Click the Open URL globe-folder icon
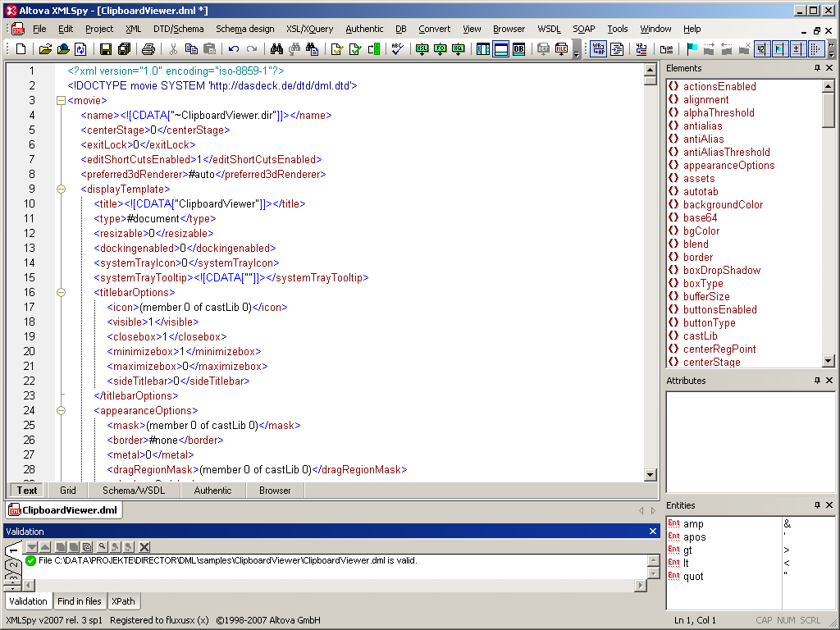The height and width of the screenshot is (630, 840). pos(63,49)
